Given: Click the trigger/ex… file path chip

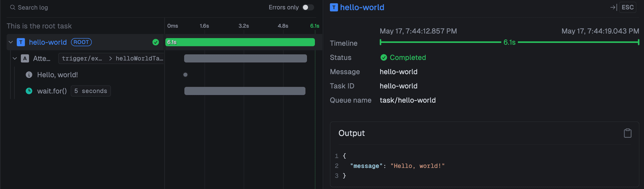Looking at the screenshot, I should (82, 58).
